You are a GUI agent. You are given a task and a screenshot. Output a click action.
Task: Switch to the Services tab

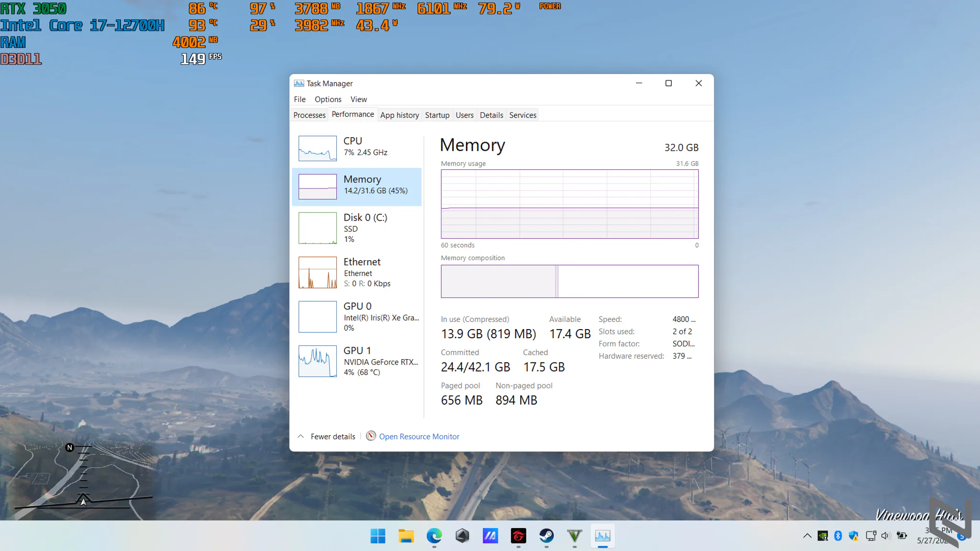[x=523, y=115]
